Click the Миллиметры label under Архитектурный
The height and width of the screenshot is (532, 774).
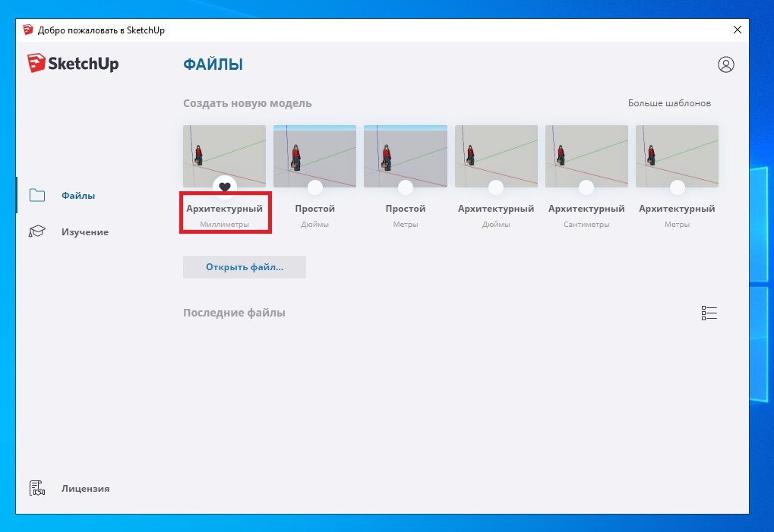tap(225, 225)
